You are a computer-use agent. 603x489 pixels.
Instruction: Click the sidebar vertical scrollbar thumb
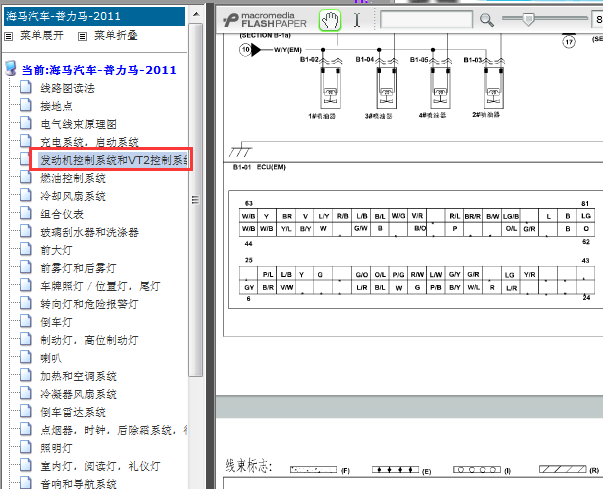click(x=196, y=200)
